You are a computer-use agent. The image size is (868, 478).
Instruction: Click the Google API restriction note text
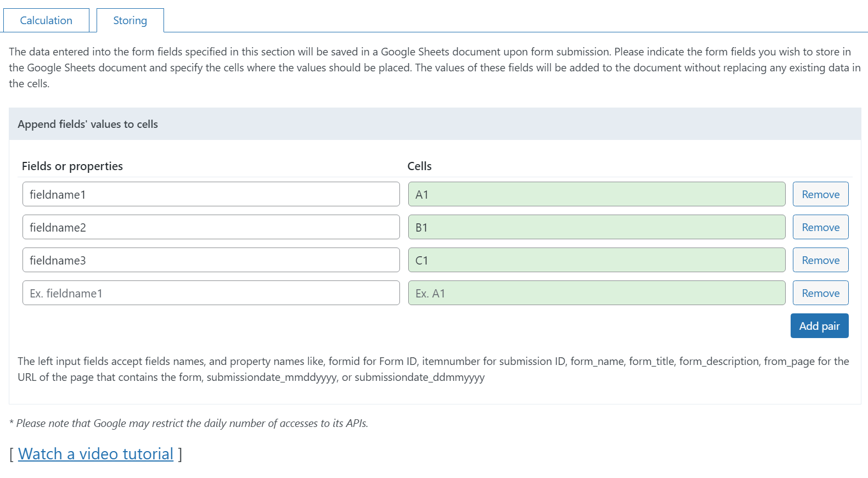point(189,423)
